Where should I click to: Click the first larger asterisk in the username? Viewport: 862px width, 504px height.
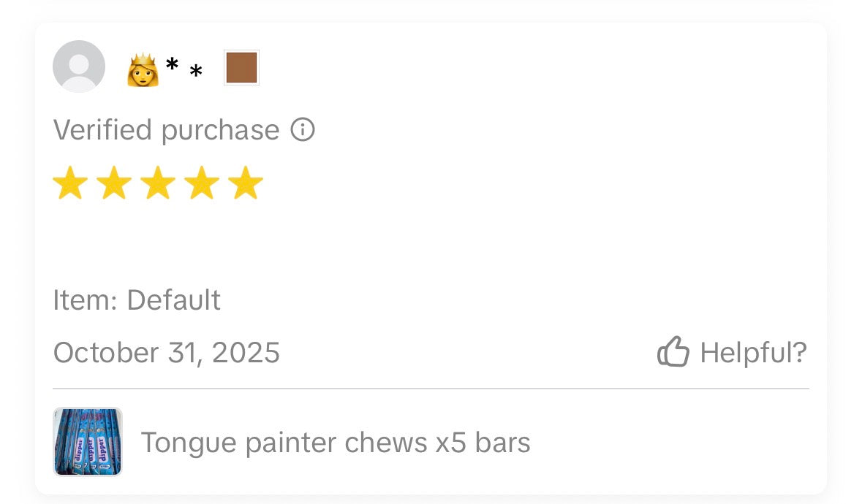[173, 66]
